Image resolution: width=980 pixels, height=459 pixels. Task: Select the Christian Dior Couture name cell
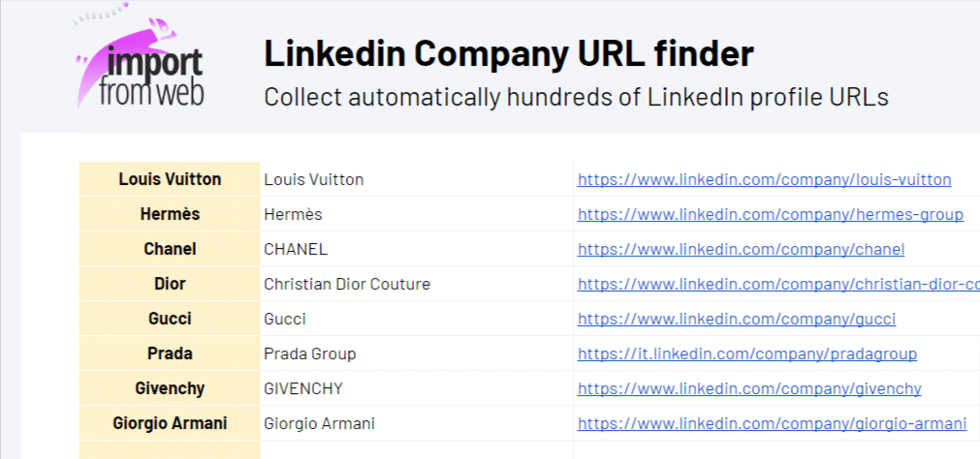pos(347,284)
